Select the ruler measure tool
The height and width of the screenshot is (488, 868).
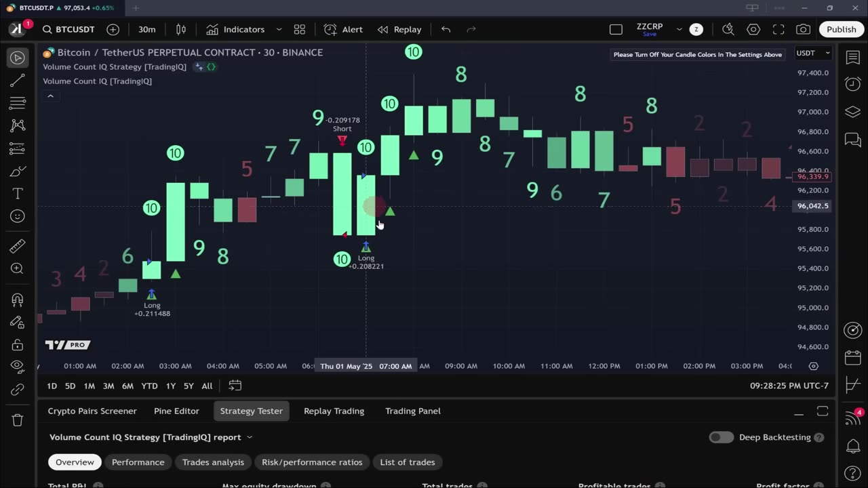tap(18, 246)
